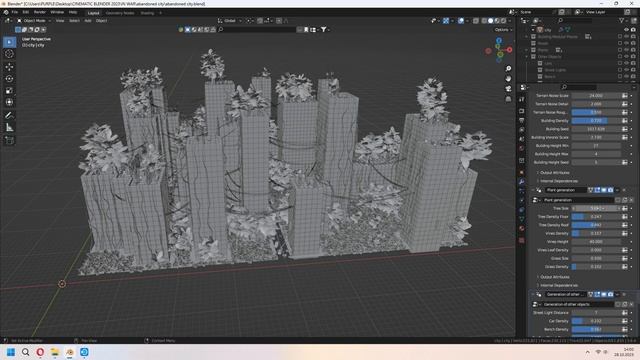Viewport: 640px width, 360px height.
Task: Collapse the city collection in outliner
Action: [533, 30]
